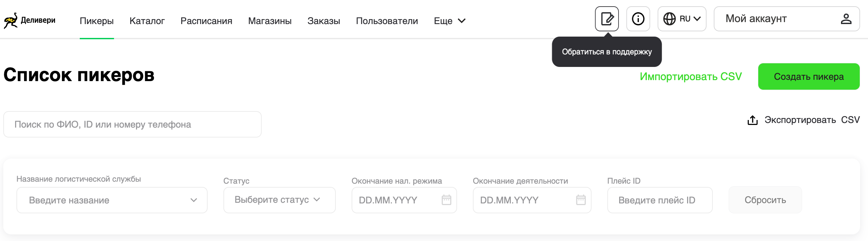Click the Деливери ostrich logo
868x241 pixels.
click(x=11, y=20)
